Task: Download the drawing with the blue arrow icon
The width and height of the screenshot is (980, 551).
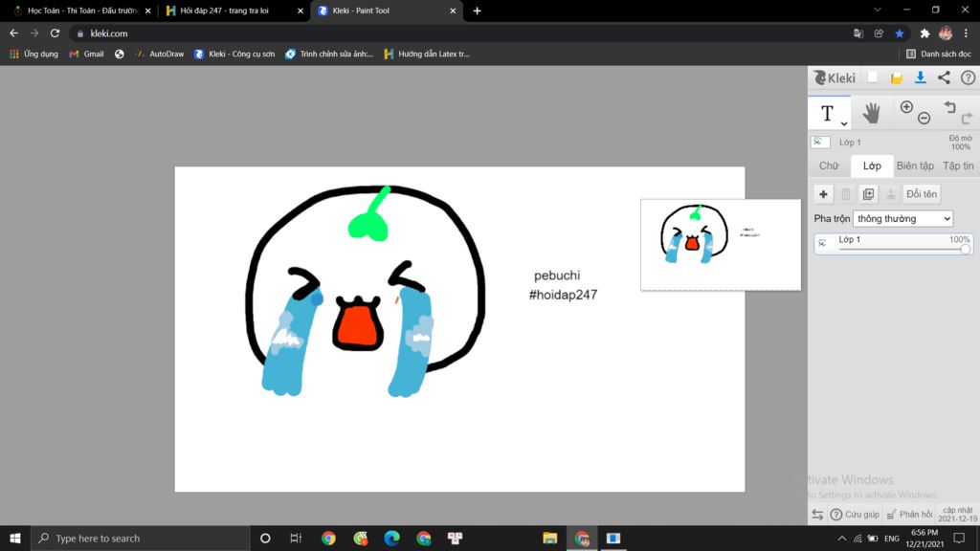Action: click(x=920, y=77)
